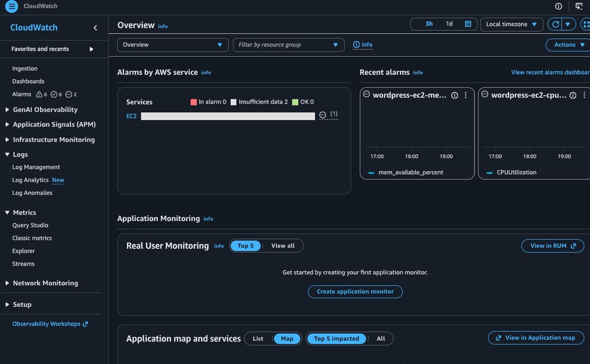
Task: Click insufficient-data status icon on wordpress-ec2-cpu card
Action: [x=485, y=94]
